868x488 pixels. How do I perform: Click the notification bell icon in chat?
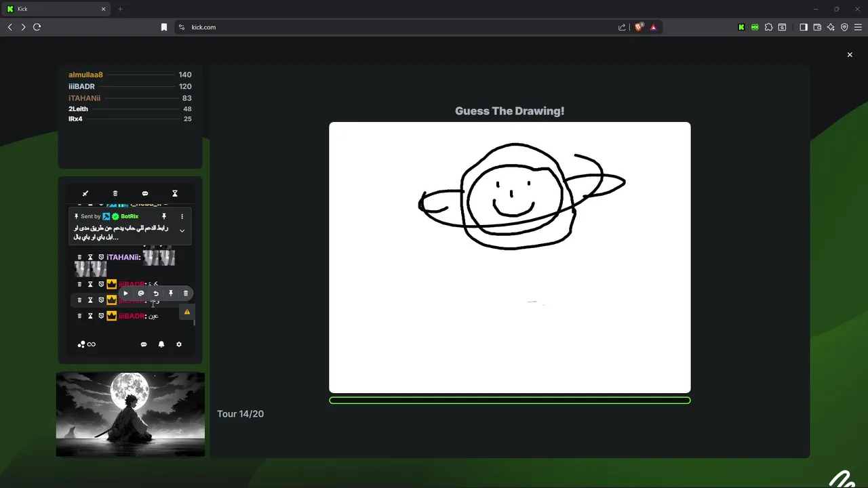pos(161,344)
